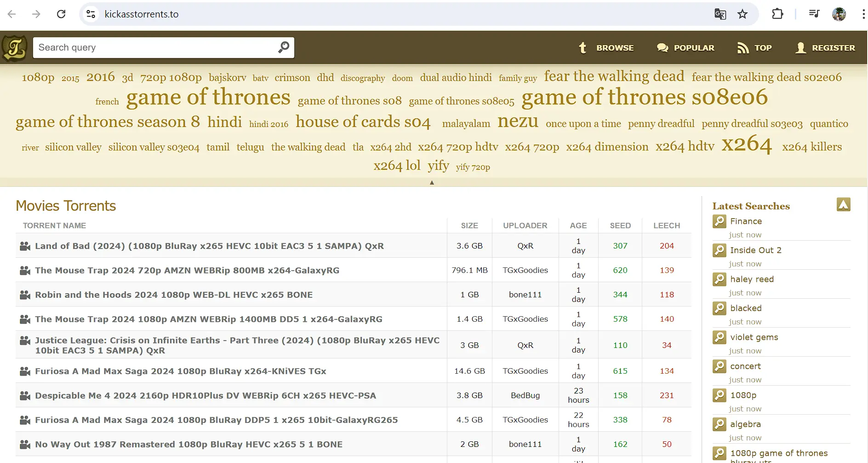The image size is (868, 463).
Task: Click search icon beside 'violet gems'
Action: (720, 337)
